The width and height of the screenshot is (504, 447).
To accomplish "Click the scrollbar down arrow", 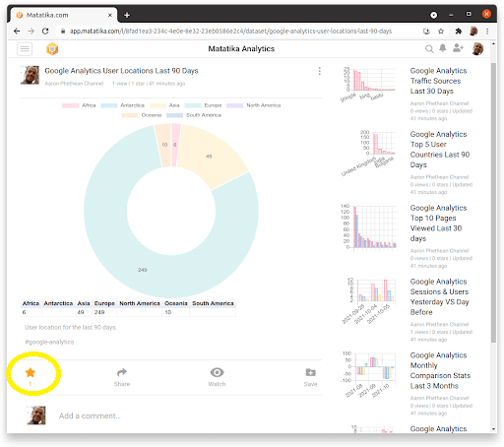I will [493, 429].
